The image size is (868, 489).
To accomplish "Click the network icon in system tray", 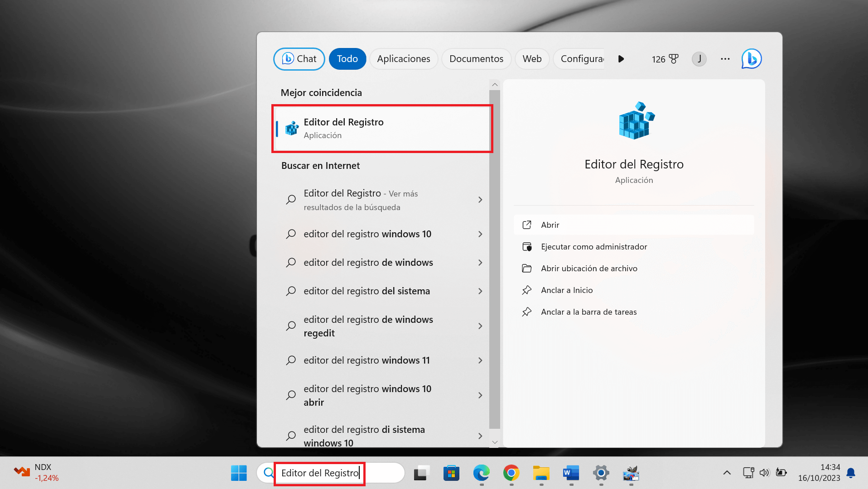I will tap(748, 473).
